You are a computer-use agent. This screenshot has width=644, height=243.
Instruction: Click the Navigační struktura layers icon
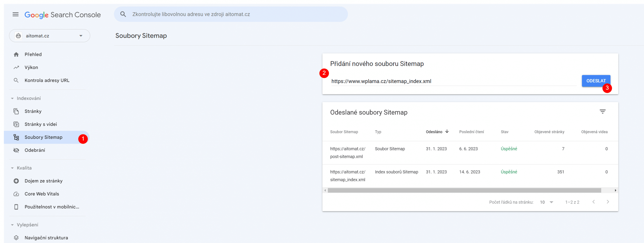pyautogui.click(x=16, y=238)
